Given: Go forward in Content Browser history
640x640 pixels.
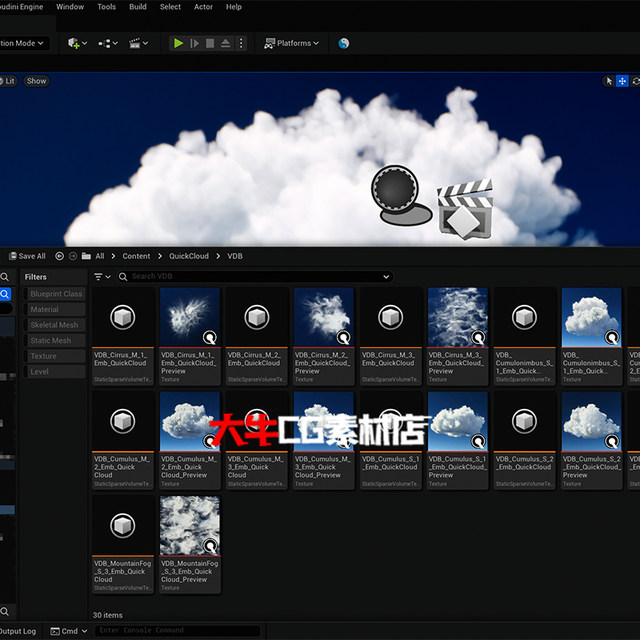Looking at the screenshot, I should click(x=73, y=256).
